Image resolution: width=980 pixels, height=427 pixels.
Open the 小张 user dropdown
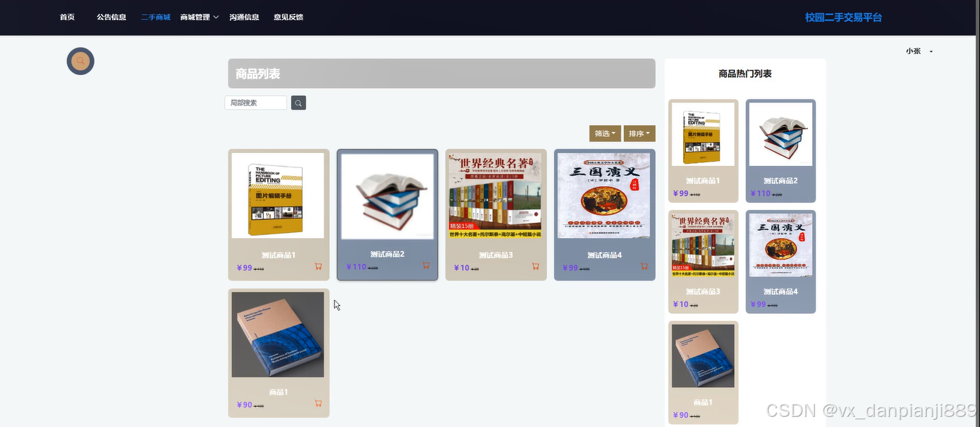point(919,51)
